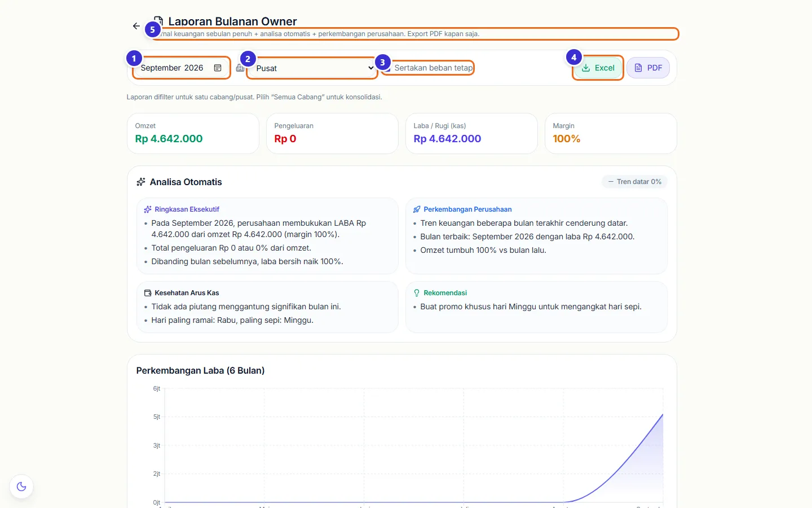Click the Omzet value Rp 4.642.000
The height and width of the screenshot is (508, 812).
(169, 139)
